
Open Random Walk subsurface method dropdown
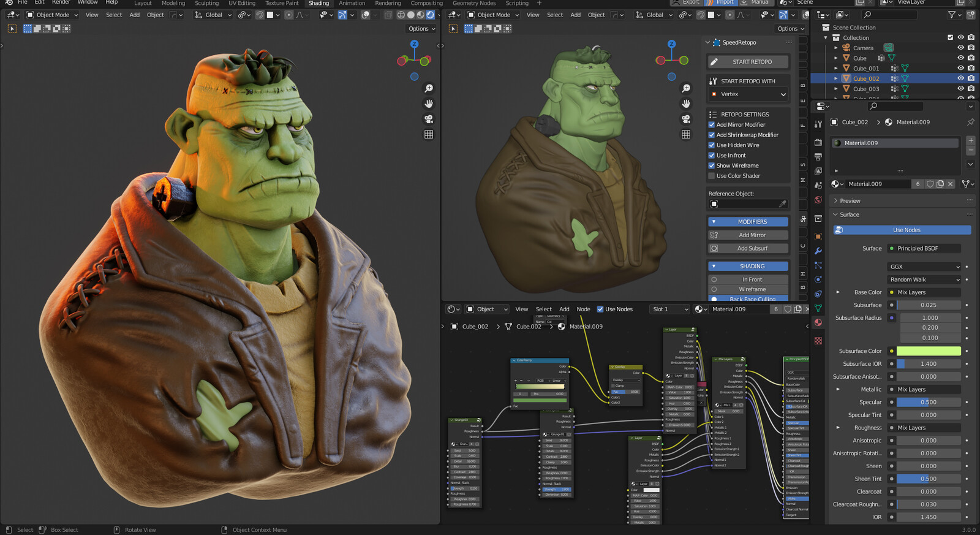point(924,279)
